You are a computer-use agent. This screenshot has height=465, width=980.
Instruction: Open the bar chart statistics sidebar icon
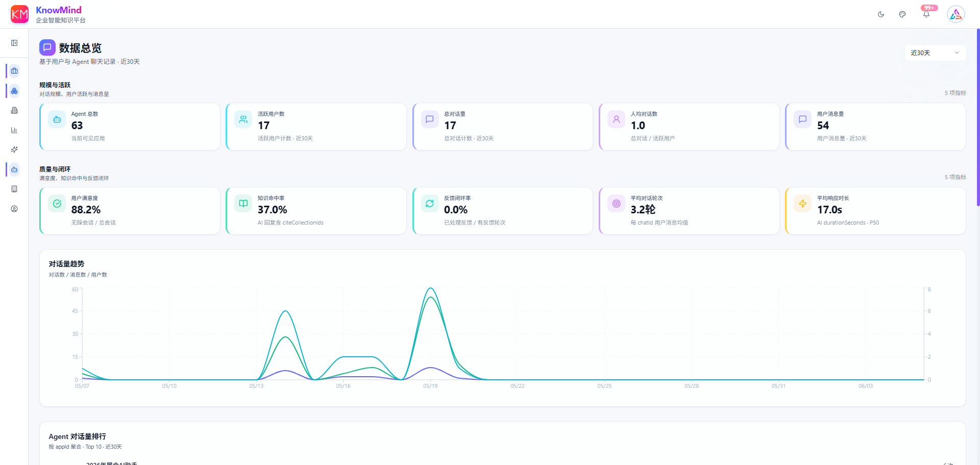click(x=14, y=130)
